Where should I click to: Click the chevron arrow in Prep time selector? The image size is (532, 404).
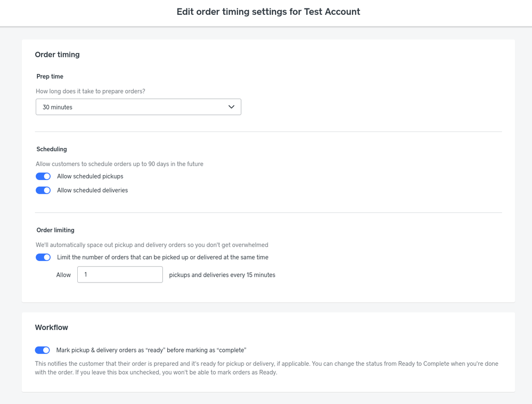232,107
